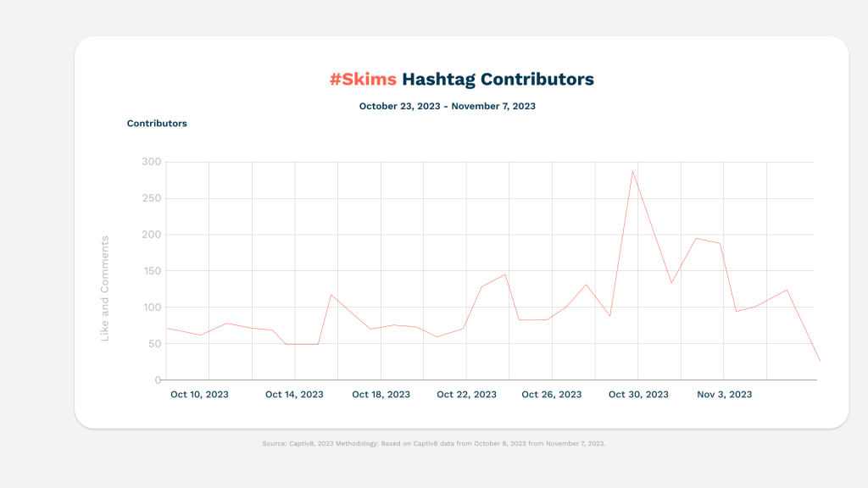This screenshot has width=868, height=488.
Task: Click the Contributors label above chart
Action: (x=157, y=124)
